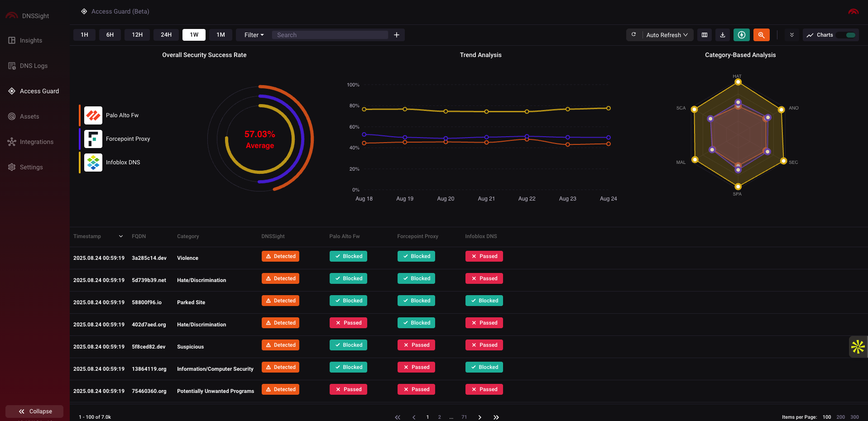The width and height of the screenshot is (868, 421).
Task: Open the Insights section from sidebar
Action: pos(30,40)
